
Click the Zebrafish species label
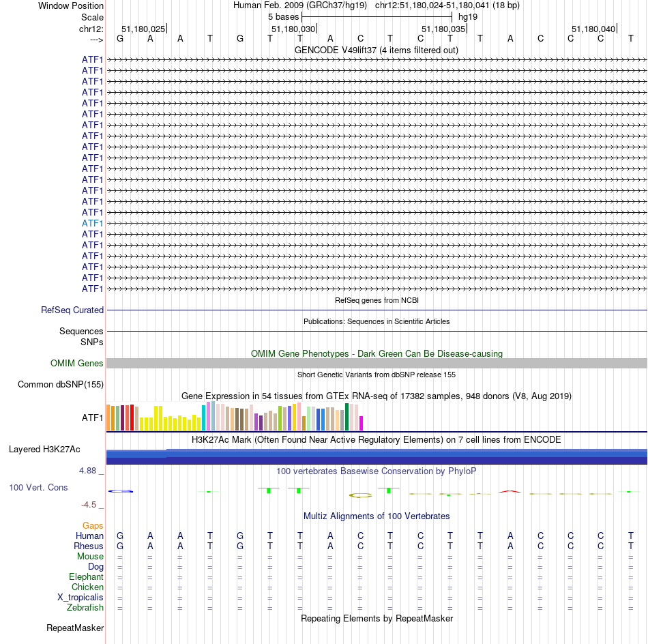pos(85,608)
